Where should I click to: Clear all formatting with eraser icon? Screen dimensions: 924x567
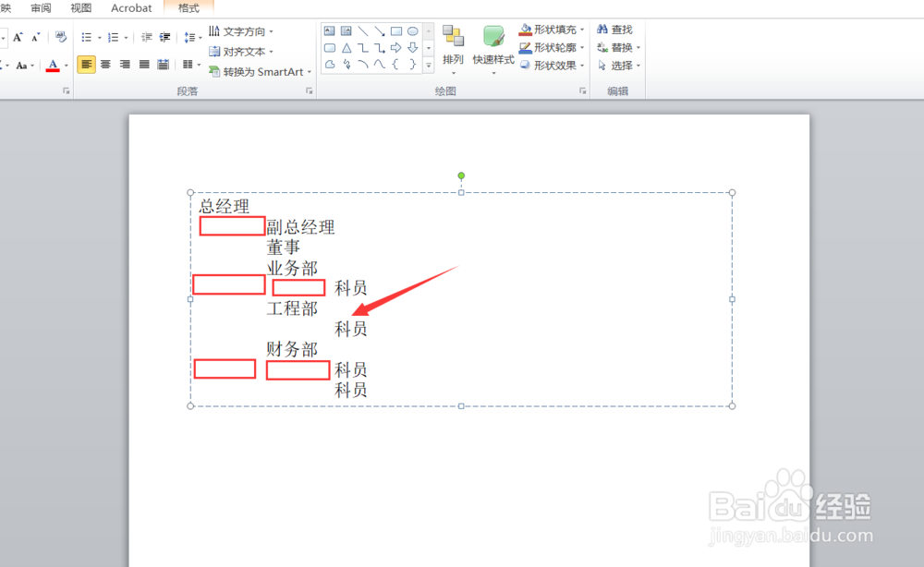(61, 37)
